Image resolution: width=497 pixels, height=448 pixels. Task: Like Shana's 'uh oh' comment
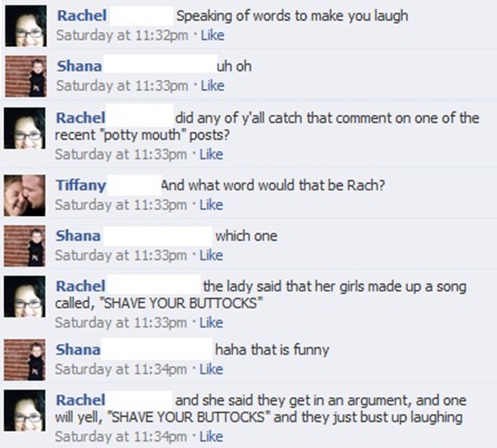point(213,86)
